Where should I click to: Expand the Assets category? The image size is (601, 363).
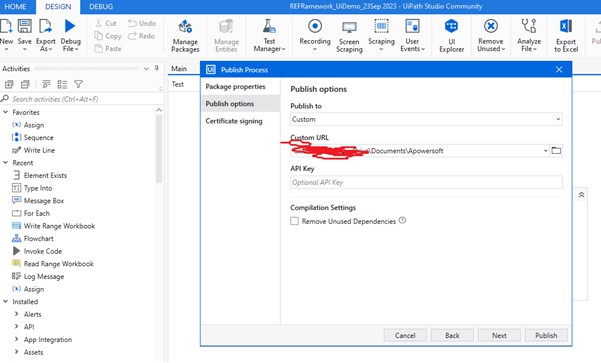16,352
